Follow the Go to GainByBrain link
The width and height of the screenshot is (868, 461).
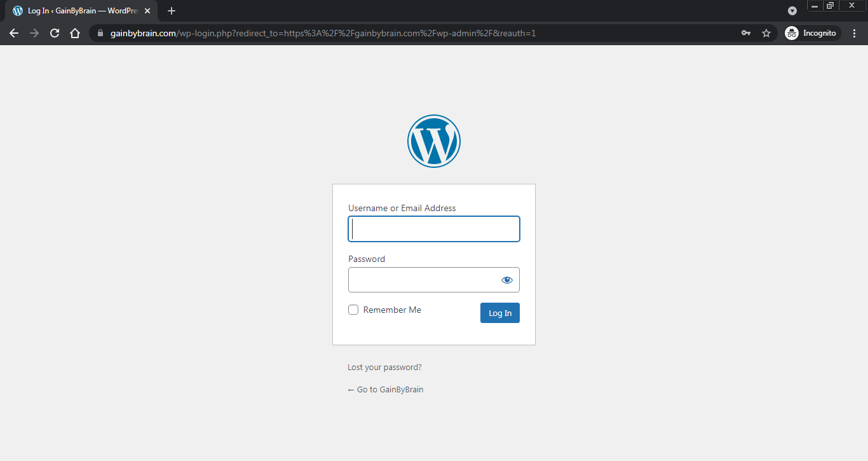[x=385, y=389]
